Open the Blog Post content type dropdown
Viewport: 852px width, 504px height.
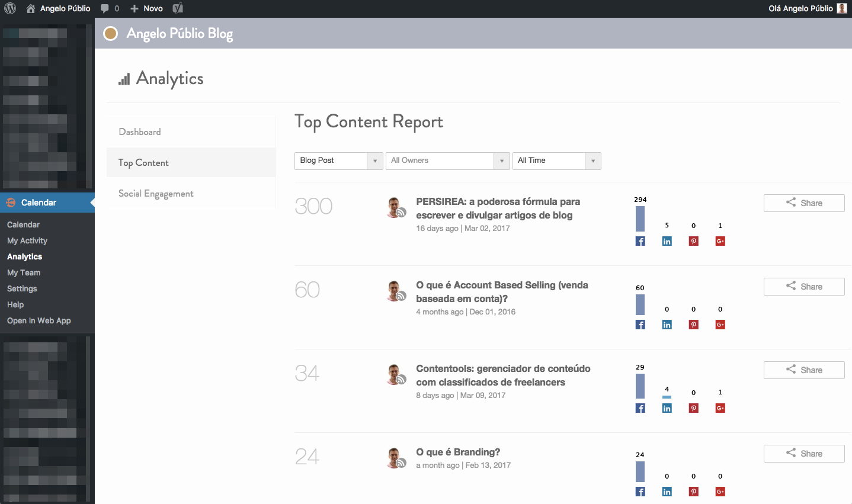pos(374,160)
